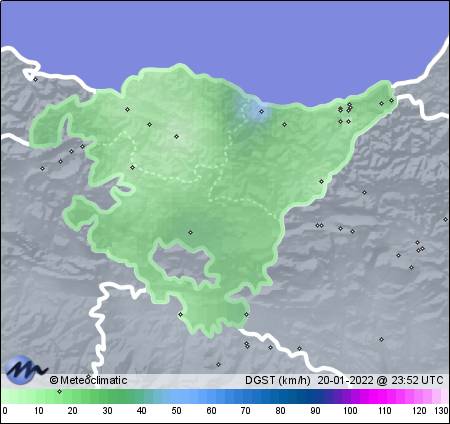Open the ©Meteoclimatic copyright link
Screen dimensions: 450x424
point(88,380)
